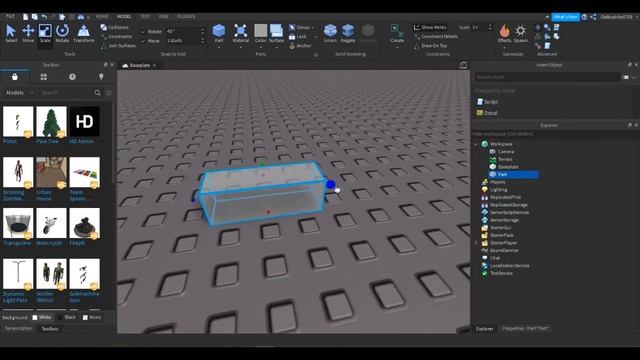Switch to HOME ribbon tab
640x360 pixels.
click(x=102, y=17)
